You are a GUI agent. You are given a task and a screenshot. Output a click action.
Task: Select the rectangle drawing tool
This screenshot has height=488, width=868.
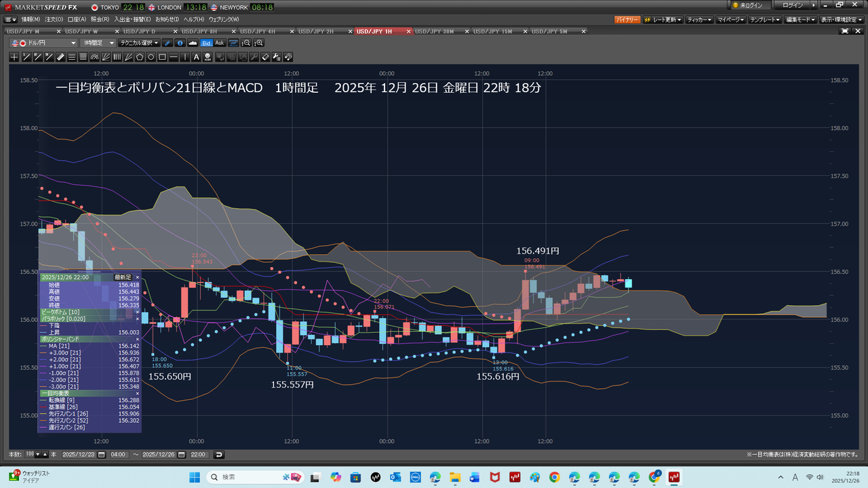pos(162,57)
